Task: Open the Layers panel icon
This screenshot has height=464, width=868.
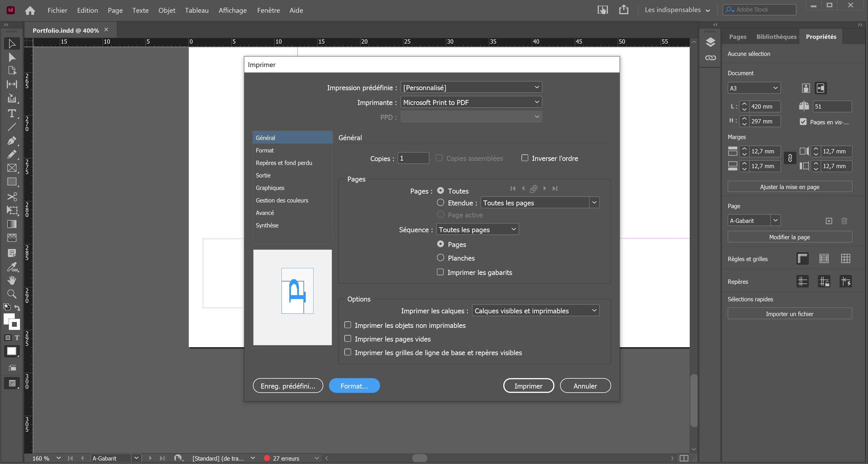Action: (x=710, y=42)
